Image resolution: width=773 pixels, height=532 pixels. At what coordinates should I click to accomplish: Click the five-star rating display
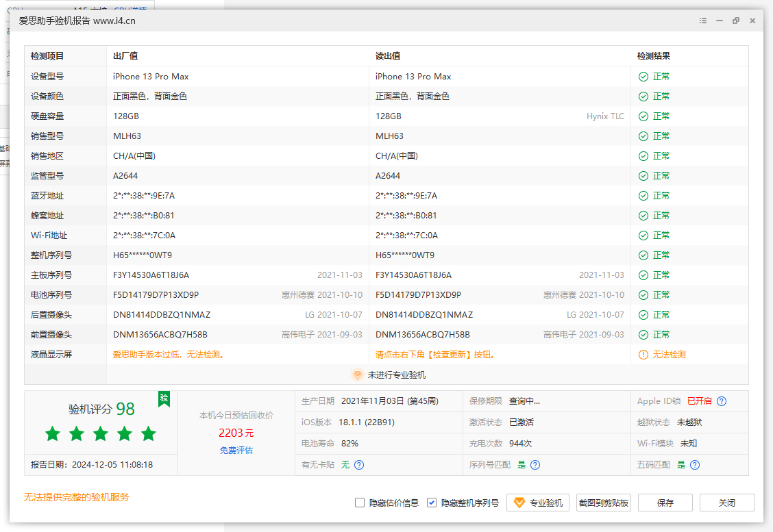pyautogui.click(x=101, y=434)
